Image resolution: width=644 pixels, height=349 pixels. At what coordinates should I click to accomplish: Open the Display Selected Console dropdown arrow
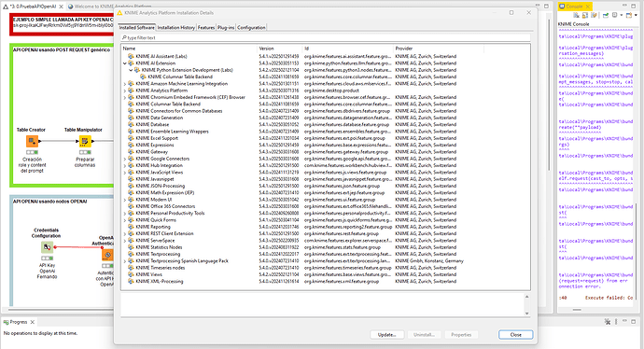622,15
